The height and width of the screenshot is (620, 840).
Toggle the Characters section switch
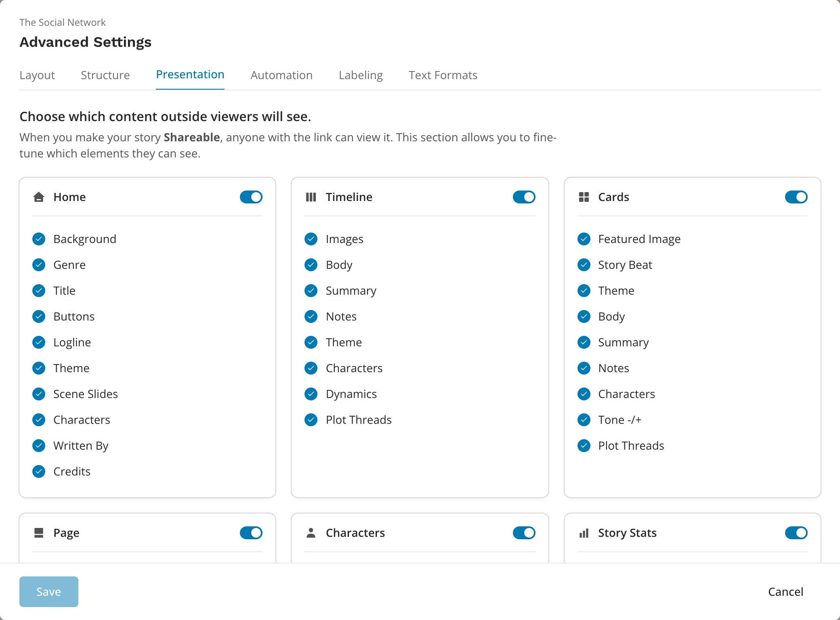[x=524, y=533]
